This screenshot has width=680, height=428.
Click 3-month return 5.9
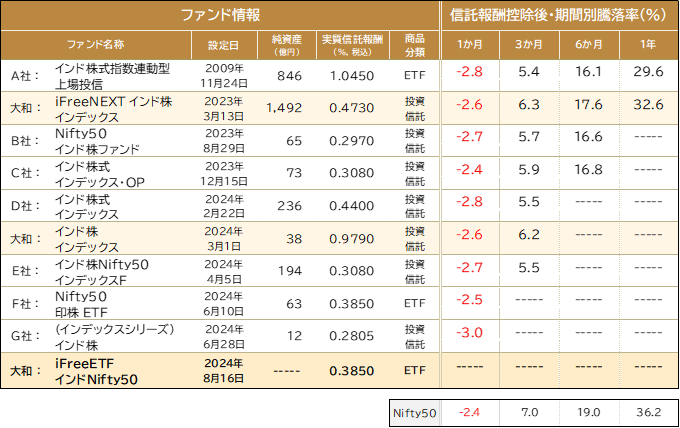pyautogui.click(x=529, y=170)
